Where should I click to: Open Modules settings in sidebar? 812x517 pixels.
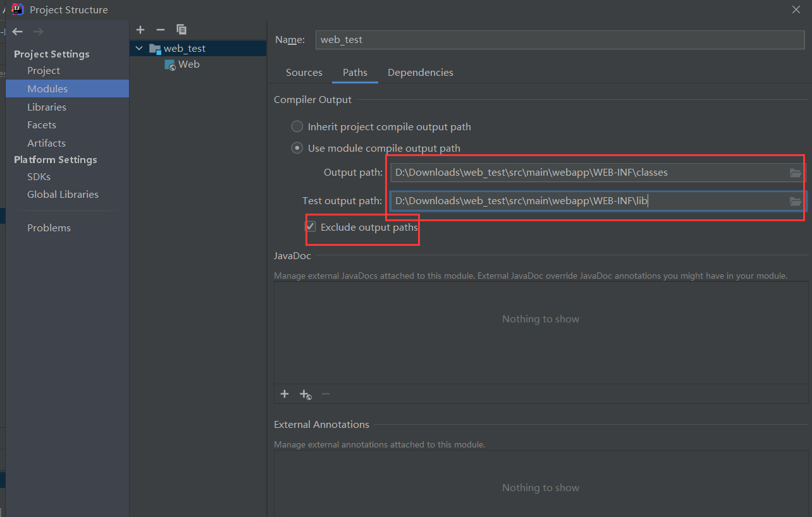67,88
